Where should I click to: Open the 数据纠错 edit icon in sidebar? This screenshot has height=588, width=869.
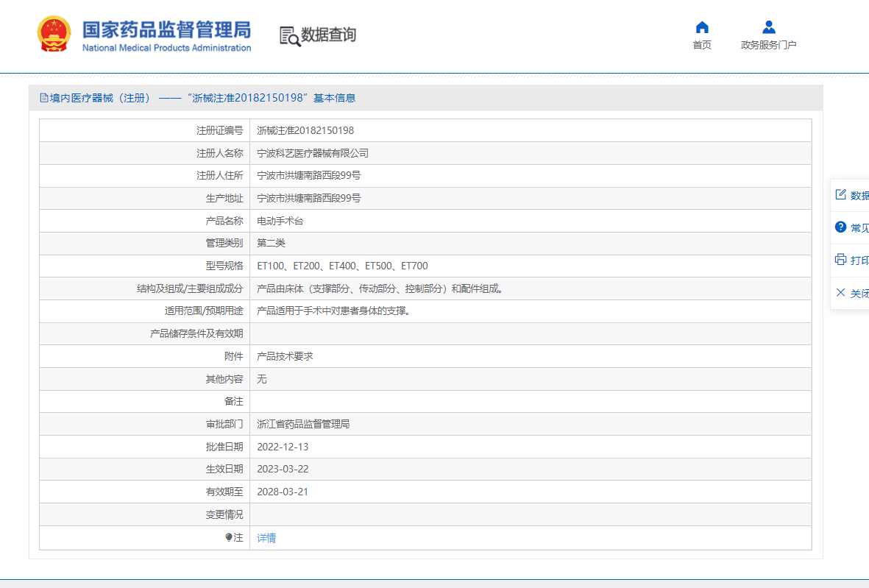tap(840, 194)
